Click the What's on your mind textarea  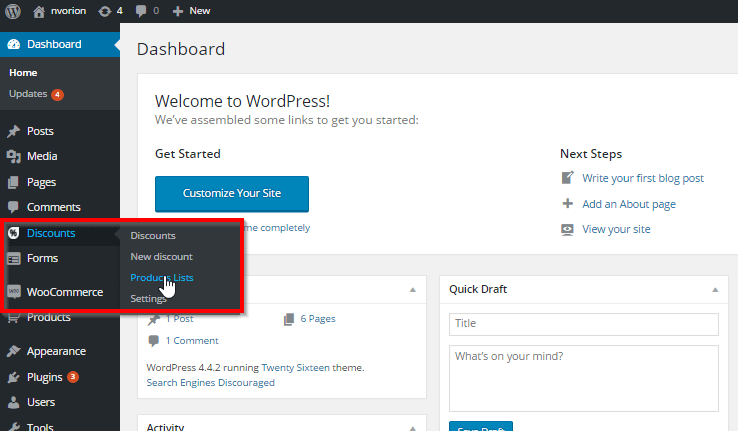click(x=584, y=378)
